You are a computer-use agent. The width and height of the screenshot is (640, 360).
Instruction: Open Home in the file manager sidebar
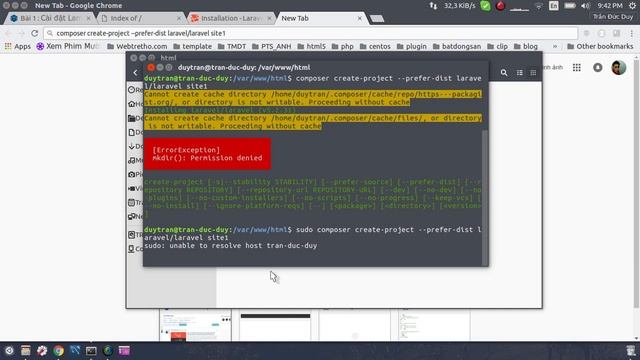tap(135, 104)
